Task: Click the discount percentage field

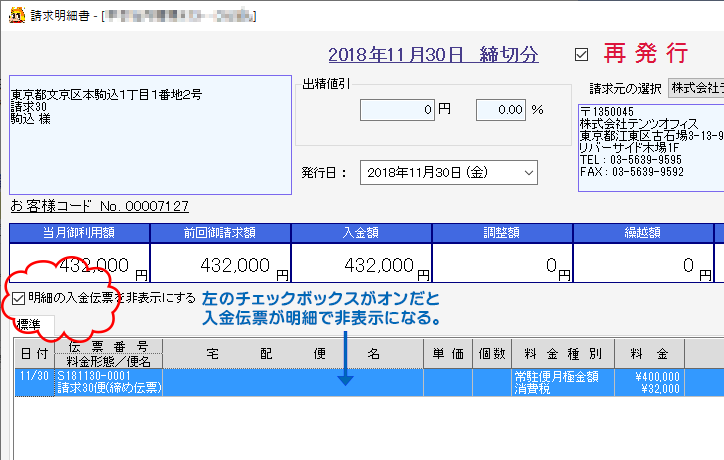Action: coord(502,109)
